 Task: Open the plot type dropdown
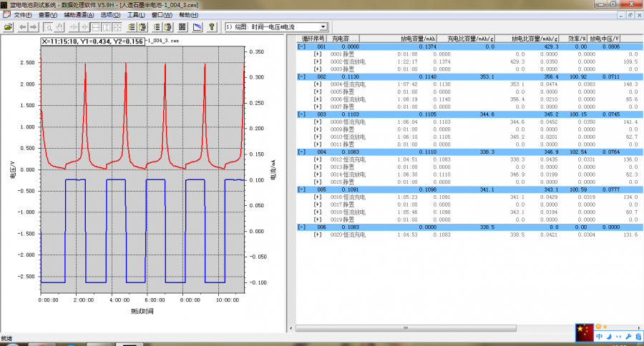(323, 26)
